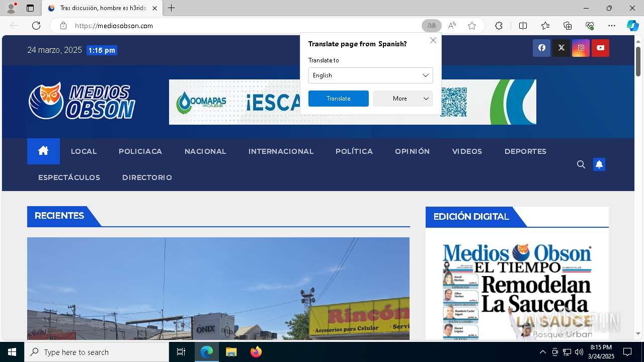Close the translate popup
The width and height of the screenshot is (644, 362).
pos(433,40)
